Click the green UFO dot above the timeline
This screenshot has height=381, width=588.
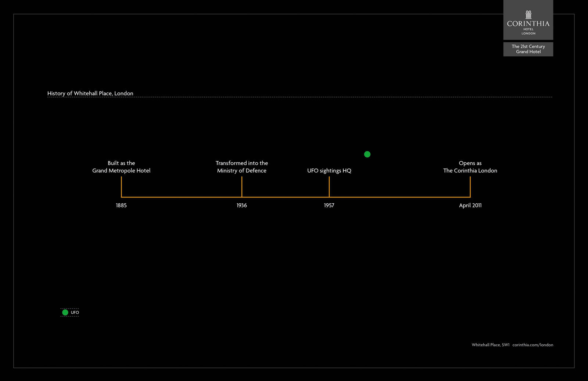tap(367, 154)
